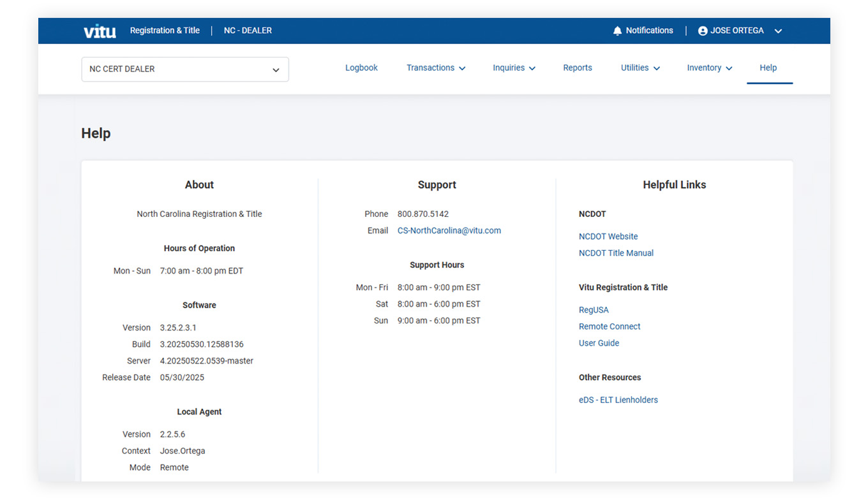
Task: Click Sun support hours value
Action: click(x=438, y=321)
